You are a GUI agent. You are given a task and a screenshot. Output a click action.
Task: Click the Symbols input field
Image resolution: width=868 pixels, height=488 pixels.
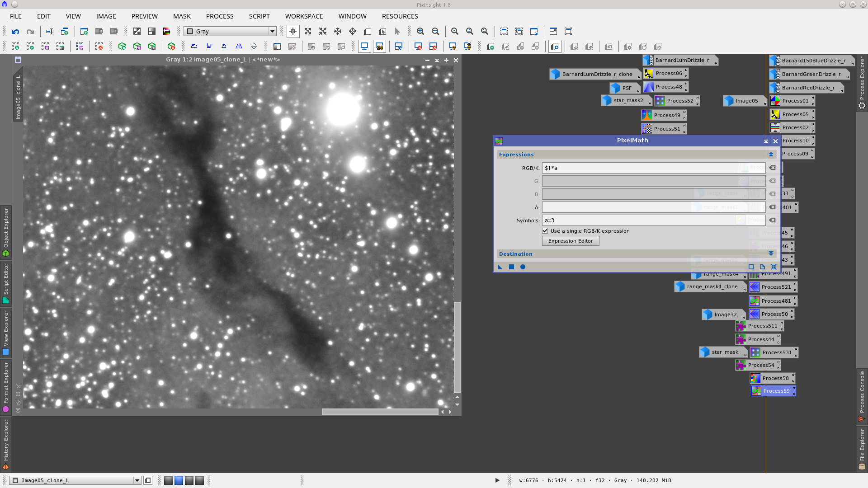(642, 221)
